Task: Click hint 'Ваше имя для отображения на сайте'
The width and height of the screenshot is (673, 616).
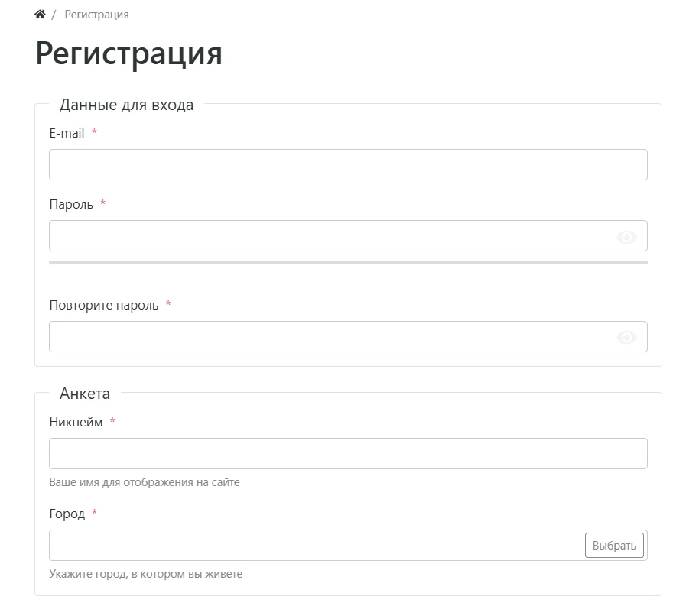Action: click(x=145, y=482)
